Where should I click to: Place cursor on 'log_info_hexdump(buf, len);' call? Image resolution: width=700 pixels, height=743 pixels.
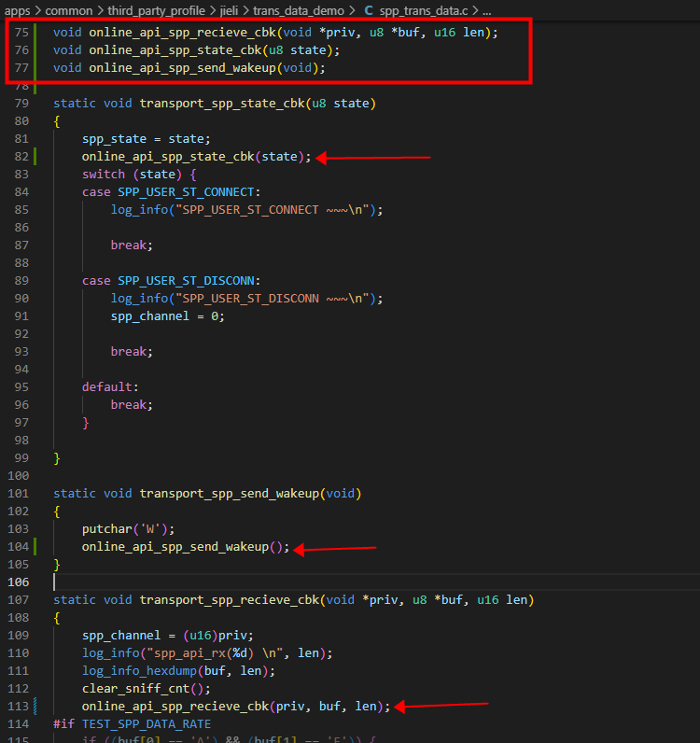click(178, 671)
